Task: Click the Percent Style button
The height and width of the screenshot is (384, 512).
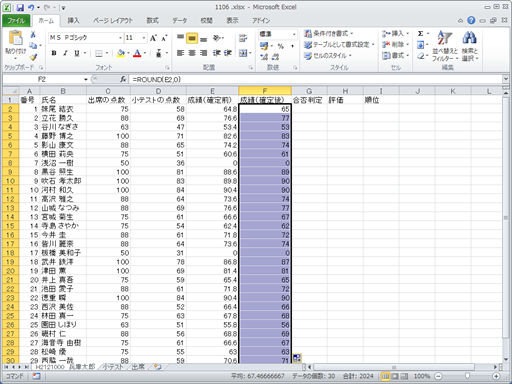Action: coord(281,46)
